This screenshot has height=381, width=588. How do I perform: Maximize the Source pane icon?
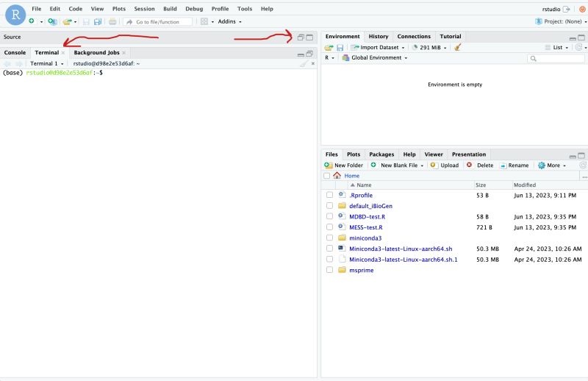[x=309, y=38]
